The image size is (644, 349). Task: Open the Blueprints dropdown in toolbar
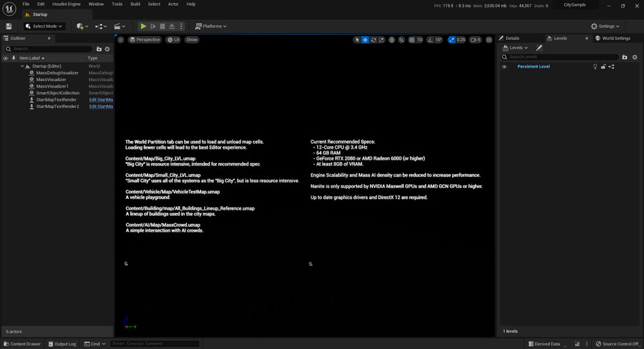[x=101, y=26]
